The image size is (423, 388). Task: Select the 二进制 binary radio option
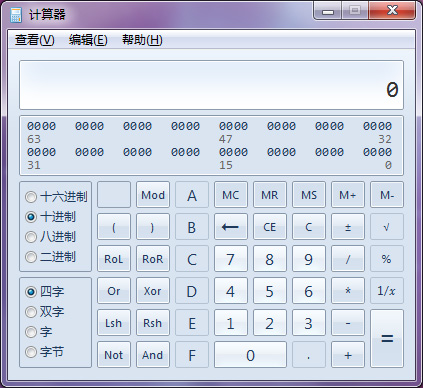coord(51,257)
